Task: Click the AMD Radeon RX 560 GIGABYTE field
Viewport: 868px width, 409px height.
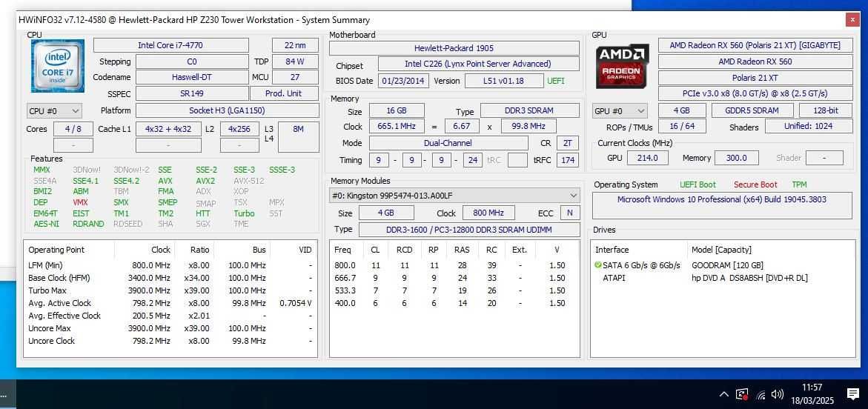Action: click(x=755, y=45)
